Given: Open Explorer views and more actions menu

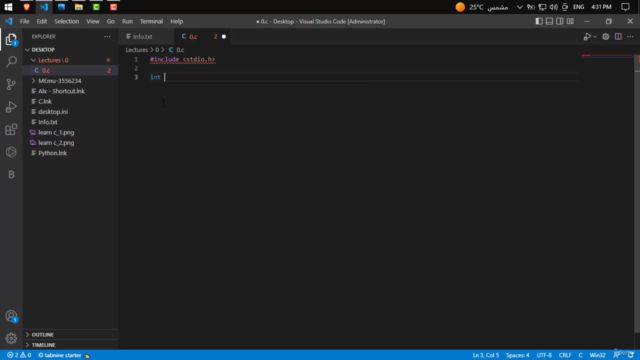Looking at the screenshot, I should click(107, 36).
